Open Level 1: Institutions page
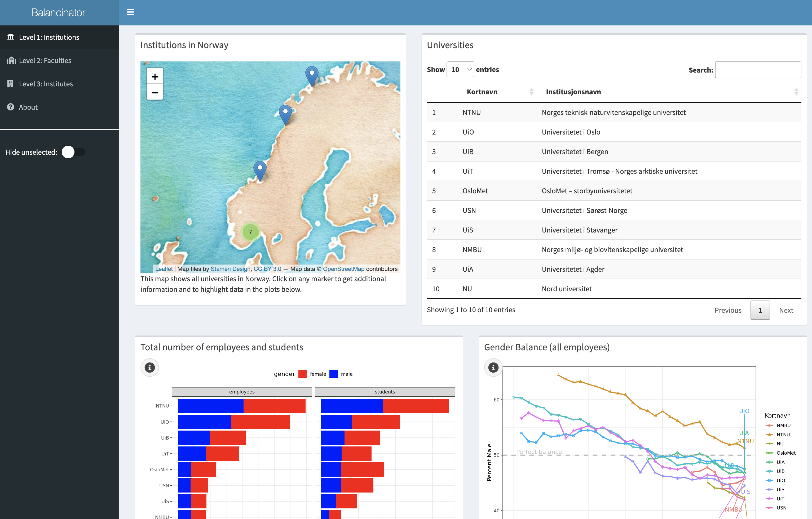 (59, 37)
